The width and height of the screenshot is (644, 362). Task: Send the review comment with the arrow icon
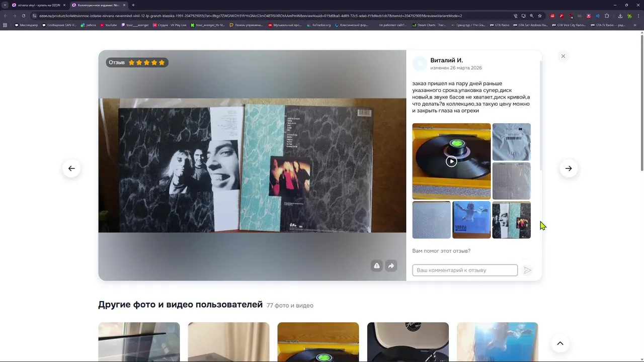(x=527, y=270)
